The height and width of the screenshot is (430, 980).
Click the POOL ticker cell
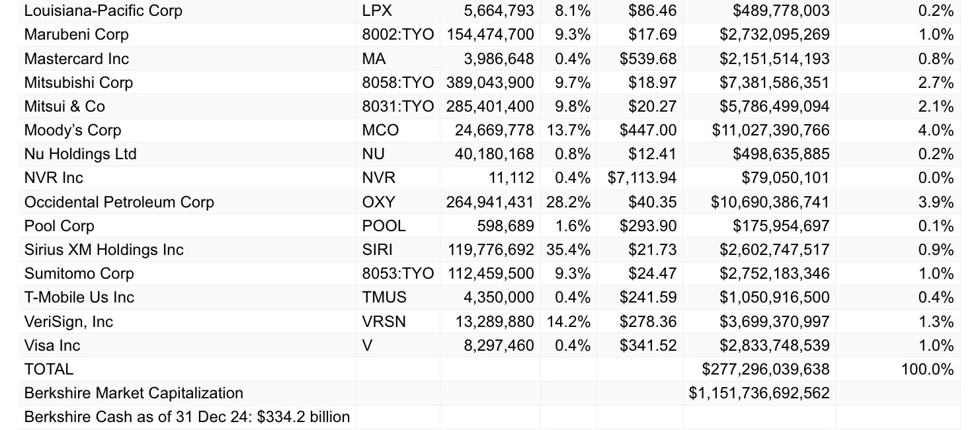pos(384,226)
